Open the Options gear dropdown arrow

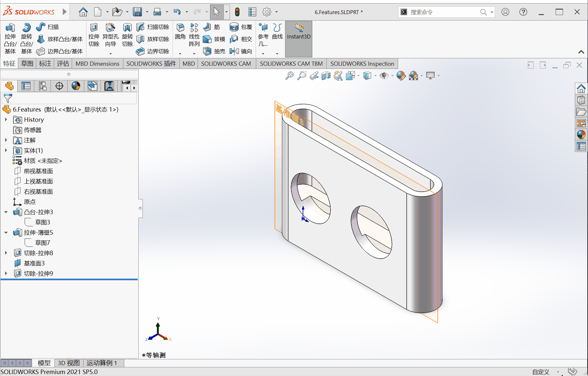(x=276, y=12)
